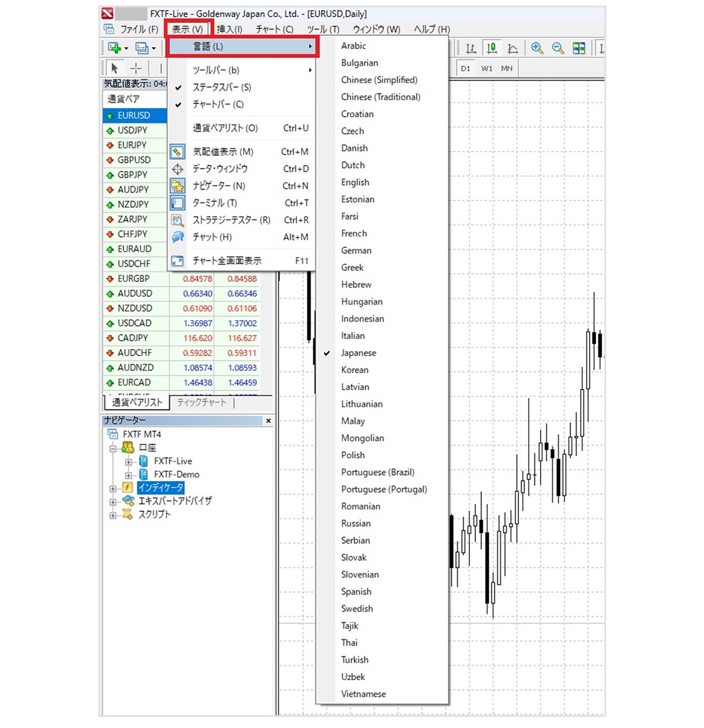Toggle the チャートバー (C) checkmark
Screen dimensions: 704x728
point(179,104)
